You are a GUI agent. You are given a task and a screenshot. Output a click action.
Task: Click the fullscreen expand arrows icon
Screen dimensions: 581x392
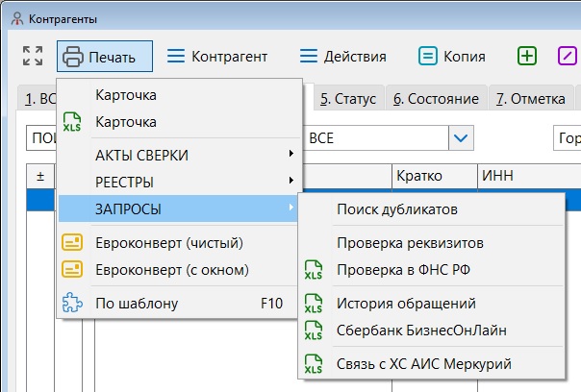click(32, 57)
